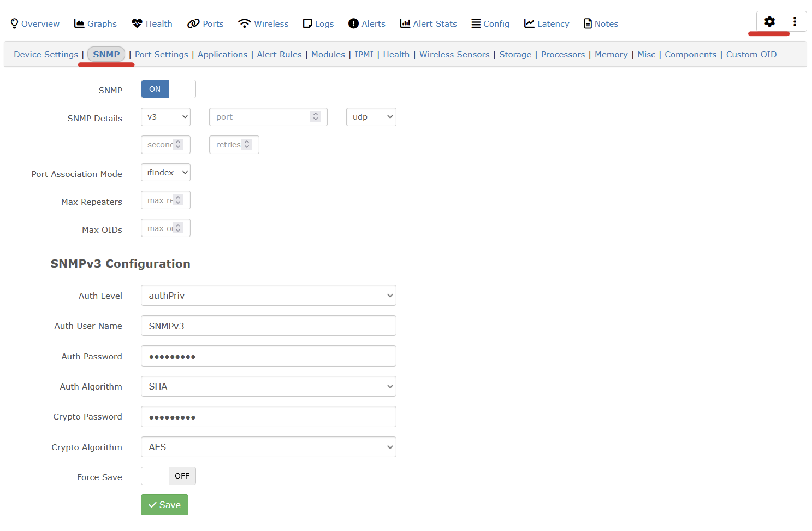Click the Graphs chart icon

click(x=79, y=23)
